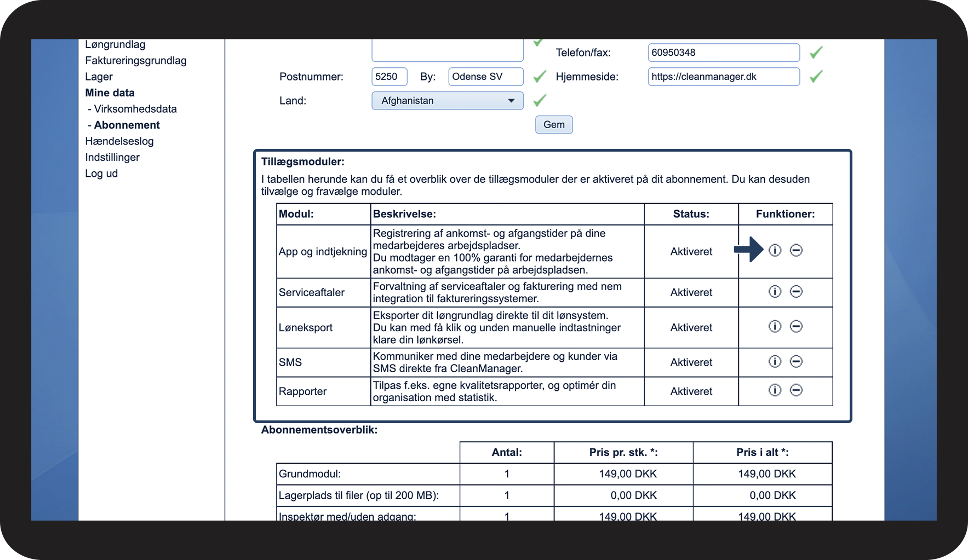Open info for App og indtjekning module
This screenshot has height=560, width=968.
775,250
